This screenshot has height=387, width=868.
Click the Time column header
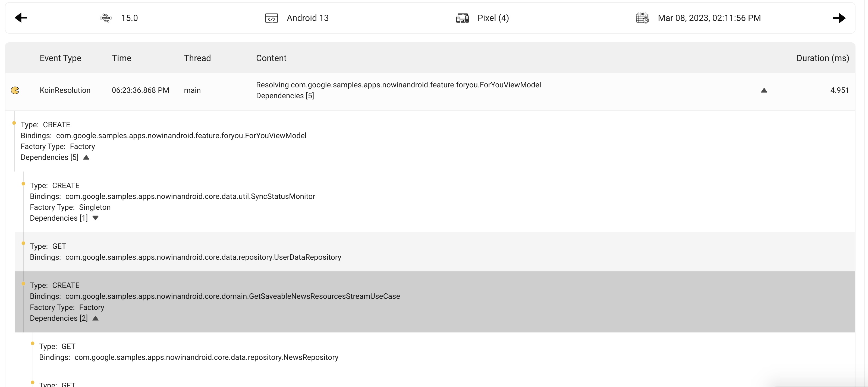coord(121,58)
